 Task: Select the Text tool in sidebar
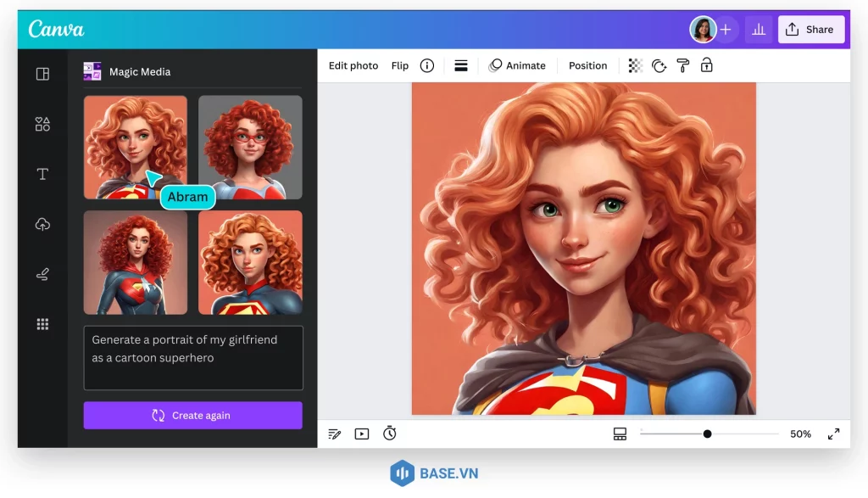[x=42, y=174]
